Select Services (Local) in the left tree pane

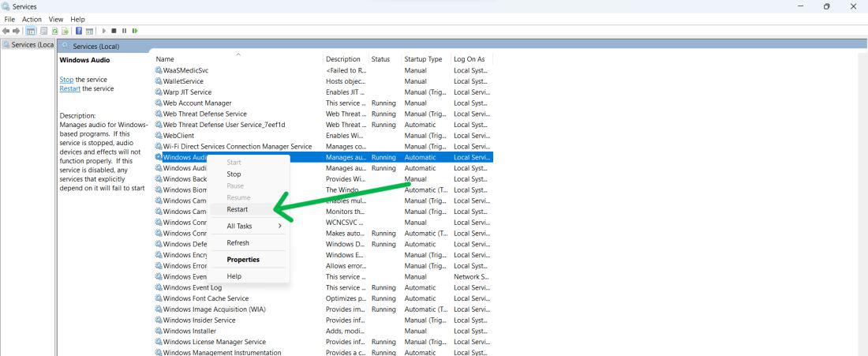tap(28, 44)
